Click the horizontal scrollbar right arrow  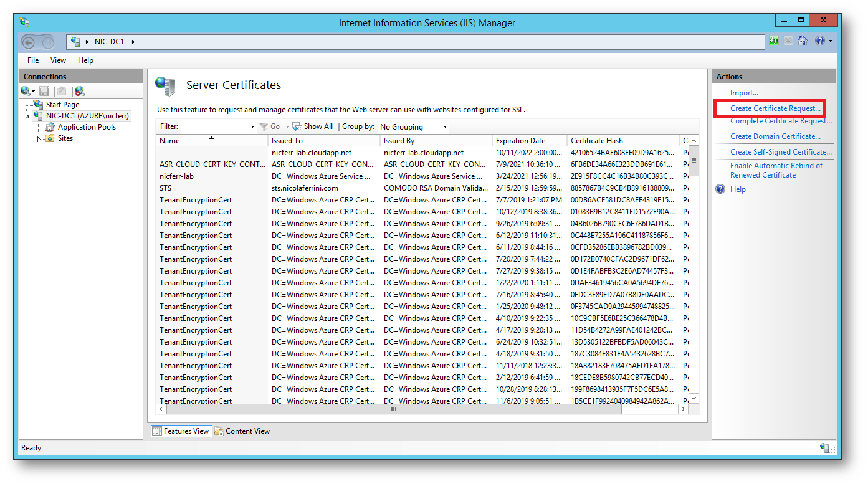click(683, 409)
